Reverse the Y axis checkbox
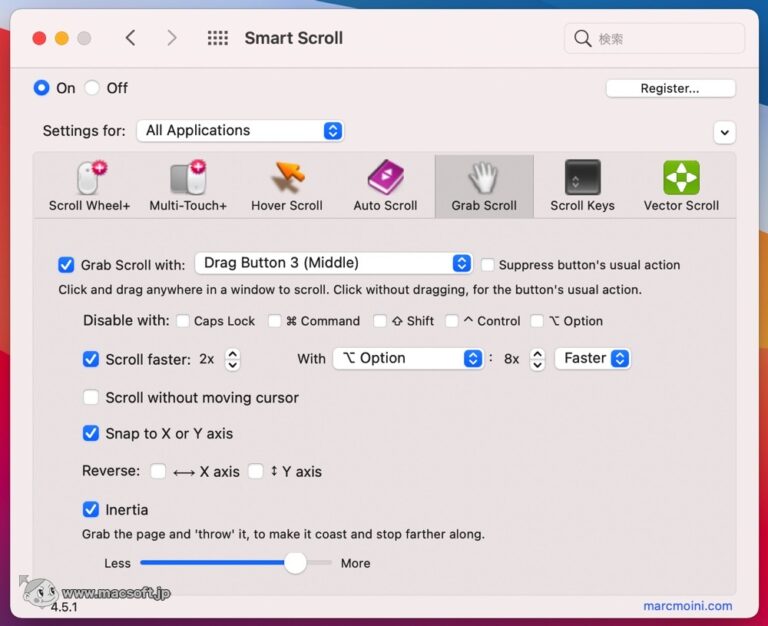Viewport: 768px width, 626px height. point(256,471)
